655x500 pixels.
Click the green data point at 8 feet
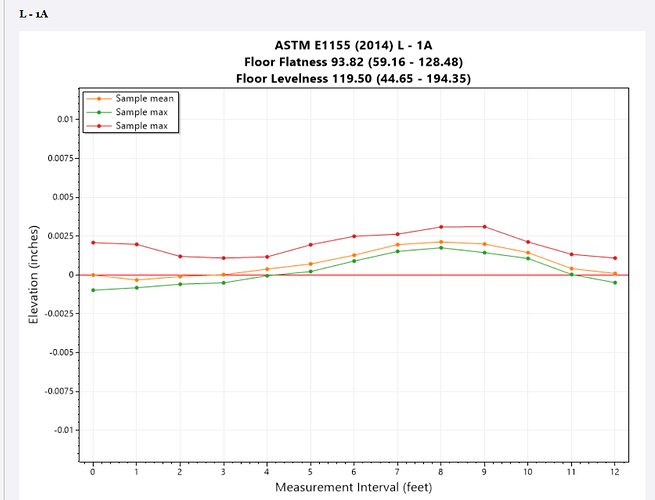pos(441,247)
